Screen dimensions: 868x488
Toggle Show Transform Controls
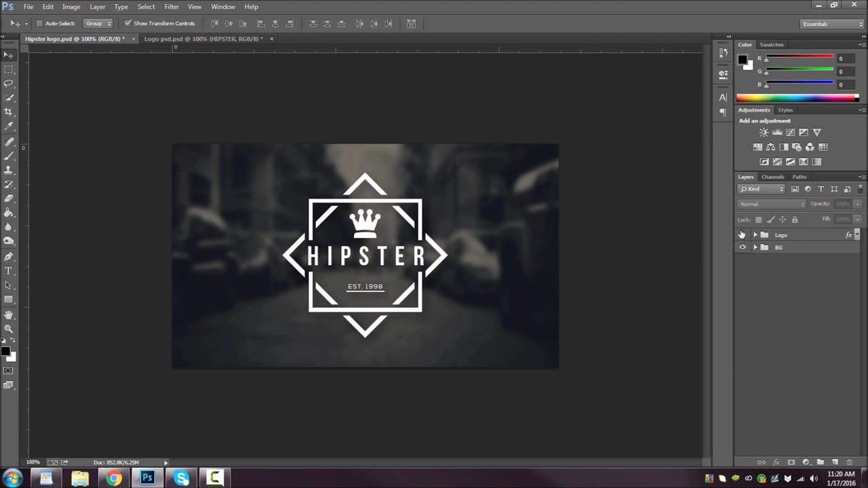click(128, 23)
